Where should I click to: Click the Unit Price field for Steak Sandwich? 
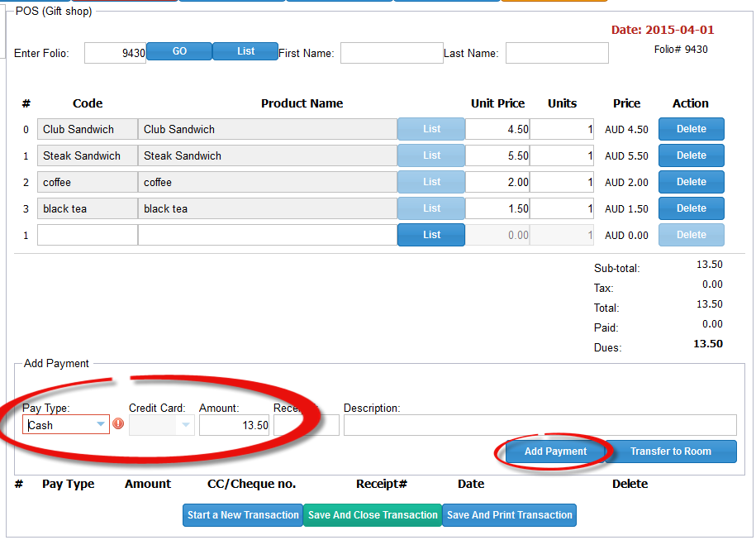pos(497,155)
